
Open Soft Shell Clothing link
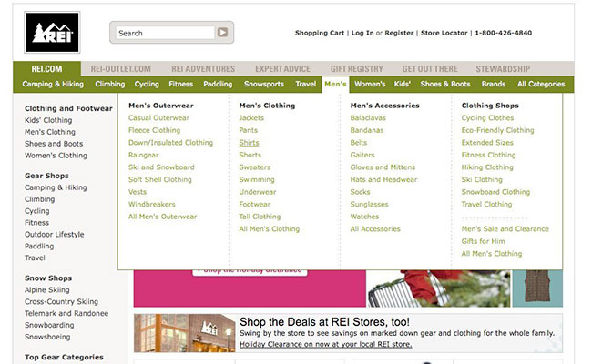(160, 180)
